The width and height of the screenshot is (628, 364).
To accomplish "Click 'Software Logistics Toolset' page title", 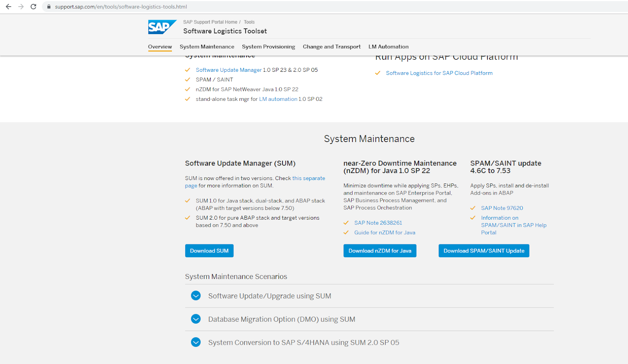I will tap(225, 31).
